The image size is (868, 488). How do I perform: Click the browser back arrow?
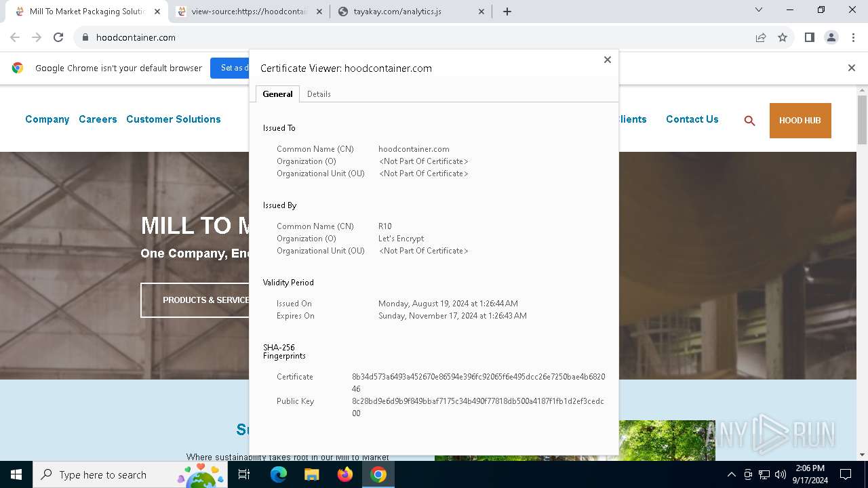[15, 37]
